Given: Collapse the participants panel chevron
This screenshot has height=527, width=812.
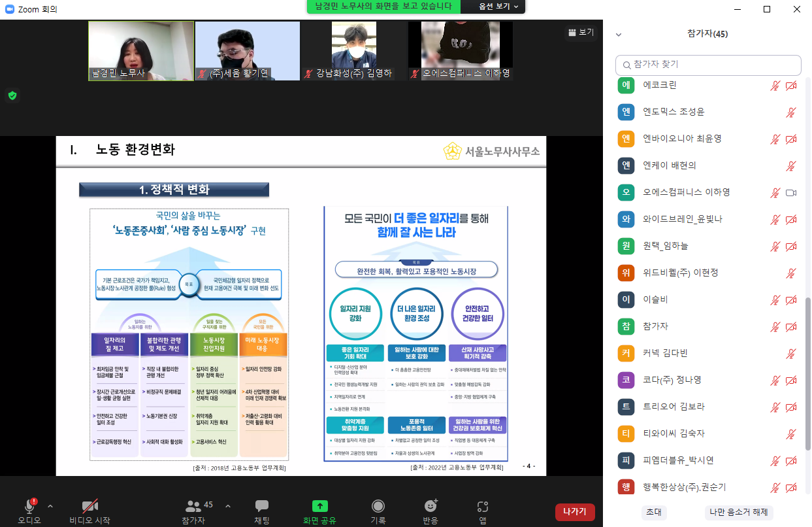Looking at the screenshot, I should pyautogui.click(x=619, y=34).
